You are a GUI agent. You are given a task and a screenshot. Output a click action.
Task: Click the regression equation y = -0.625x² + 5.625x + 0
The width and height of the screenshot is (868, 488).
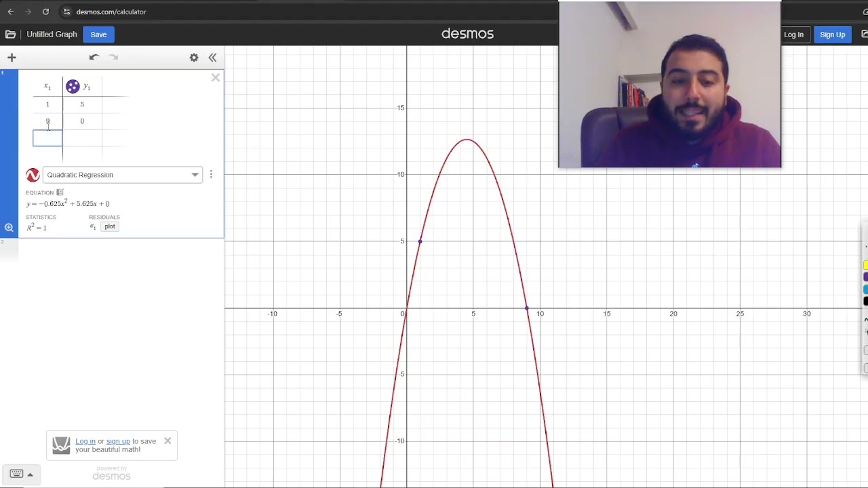[x=68, y=203]
